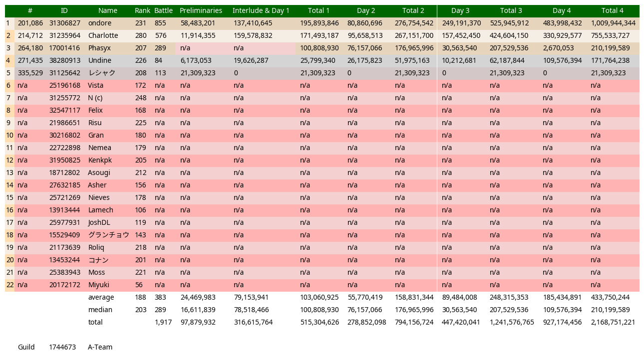Select the Day 2 value 80,860,696
644x359 pixels.
click(365, 23)
